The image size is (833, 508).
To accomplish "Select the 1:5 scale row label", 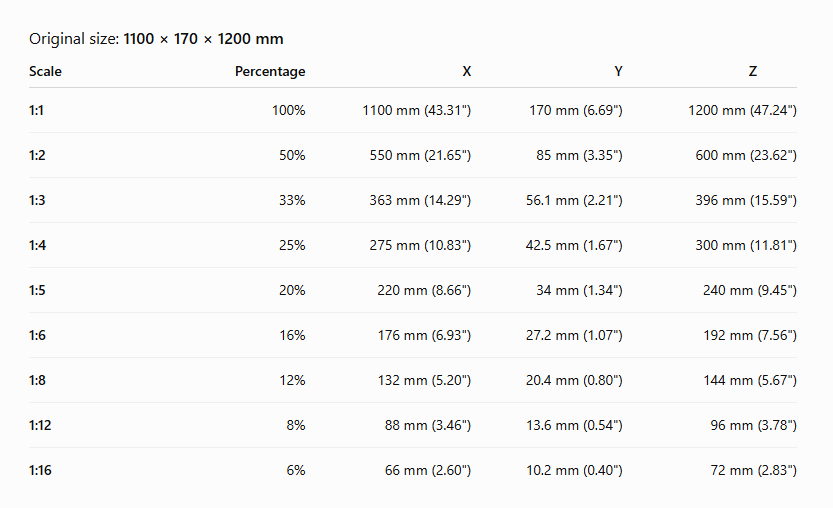I will [37, 290].
